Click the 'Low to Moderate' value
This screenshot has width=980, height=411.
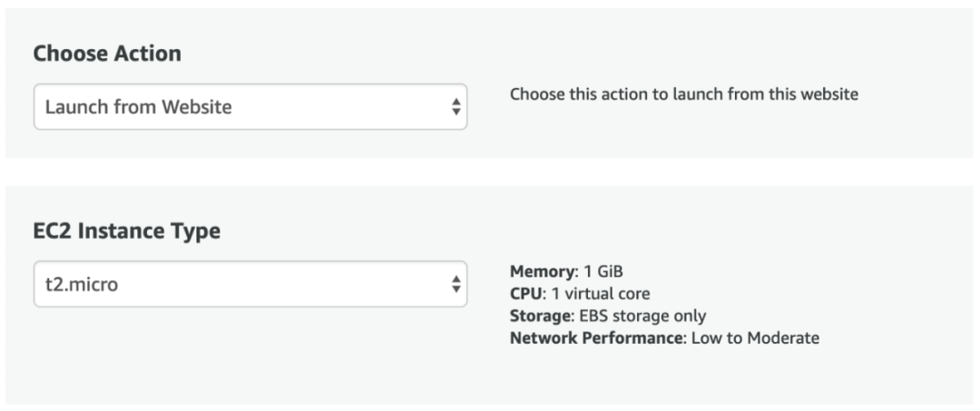[x=755, y=338]
